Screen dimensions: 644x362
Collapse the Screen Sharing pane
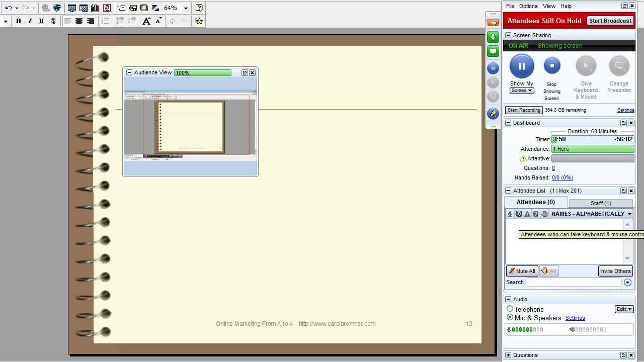pos(508,35)
